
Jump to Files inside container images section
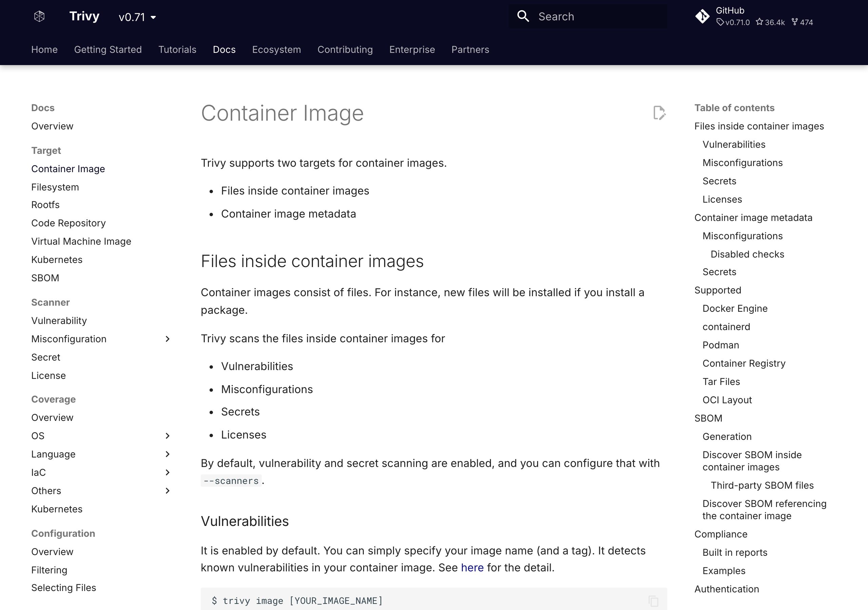point(759,126)
